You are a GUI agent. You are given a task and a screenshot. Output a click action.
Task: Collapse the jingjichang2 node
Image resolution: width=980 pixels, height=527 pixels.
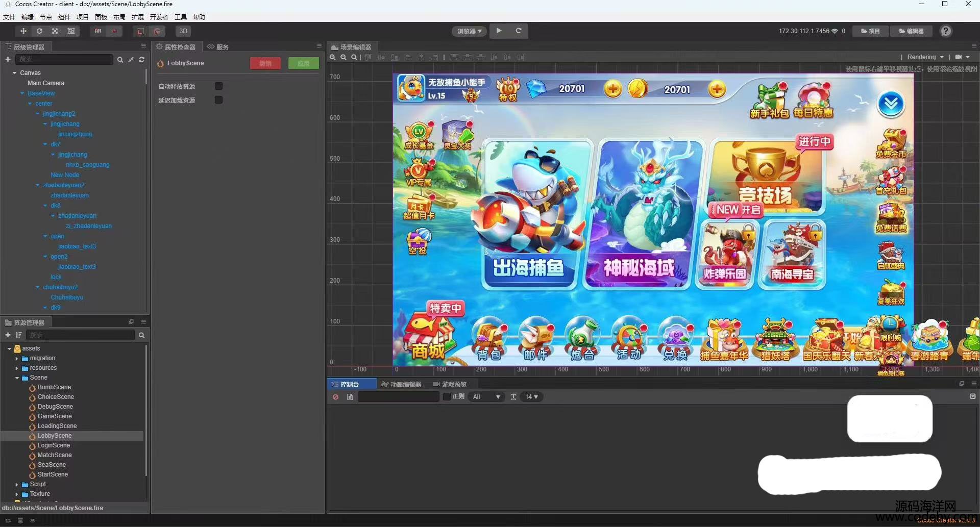[38, 114]
